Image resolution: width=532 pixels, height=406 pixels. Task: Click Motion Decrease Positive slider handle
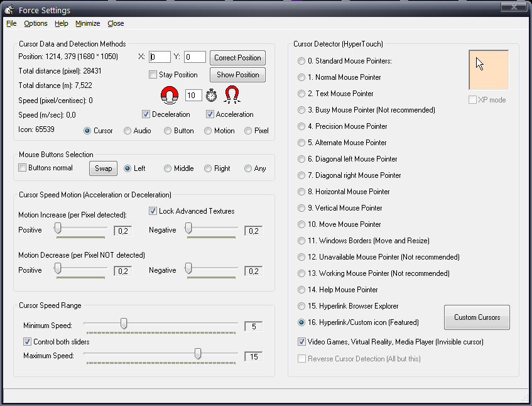pos(58,268)
